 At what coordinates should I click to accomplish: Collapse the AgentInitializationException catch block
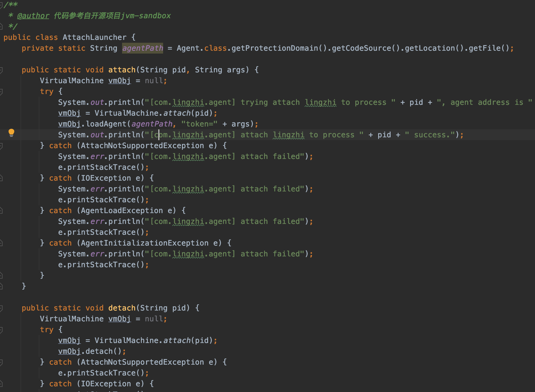click(x=1, y=243)
